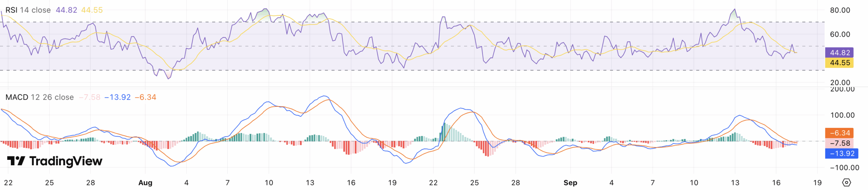The width and height of the screenshot is (868, 190).
Task: Select yellow RSI average value 44.55 in legend
Action: point(92,10)
